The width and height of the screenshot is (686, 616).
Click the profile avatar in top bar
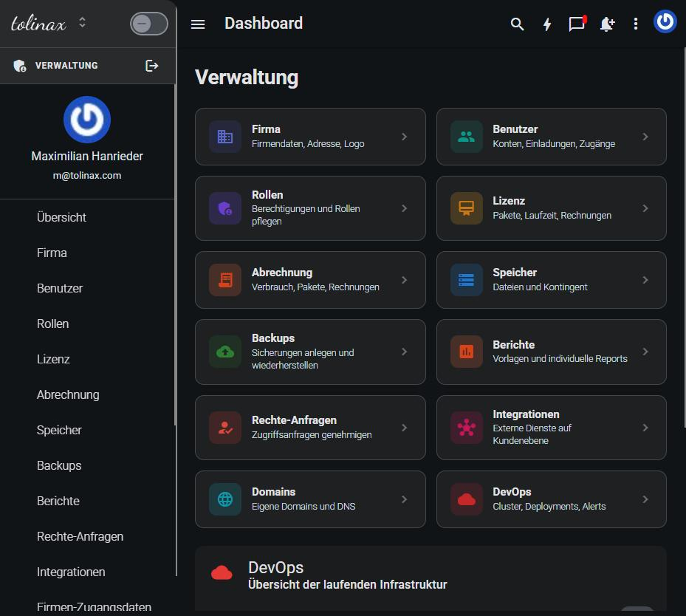coord(665,21)
